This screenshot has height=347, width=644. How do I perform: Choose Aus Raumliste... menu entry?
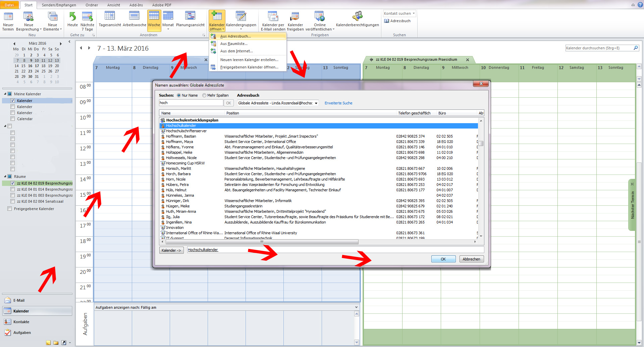pos(248,44)
